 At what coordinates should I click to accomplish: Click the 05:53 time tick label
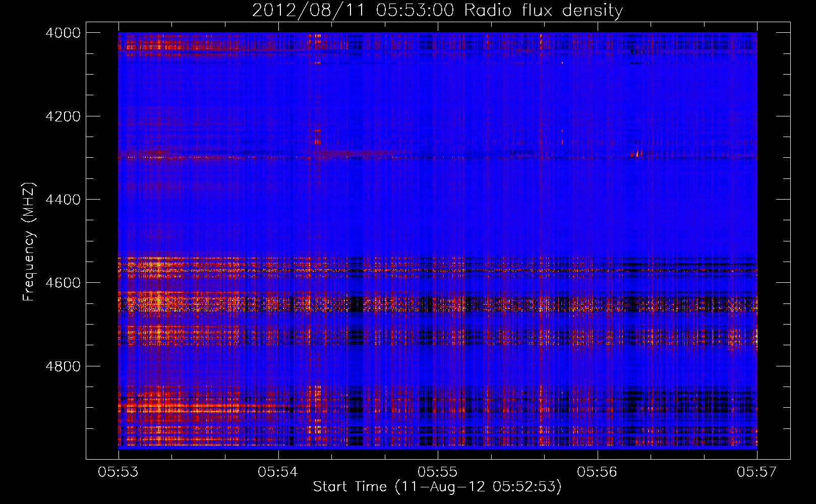118,472
